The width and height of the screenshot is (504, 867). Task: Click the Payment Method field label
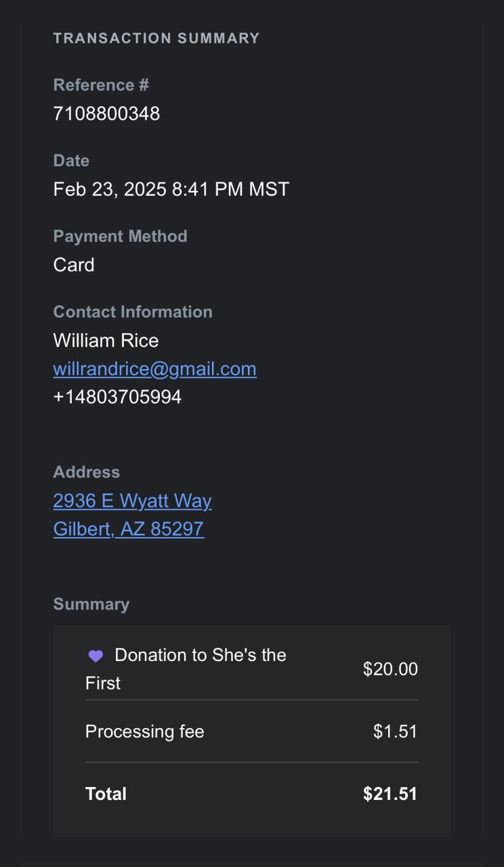(x=120, y=236)
